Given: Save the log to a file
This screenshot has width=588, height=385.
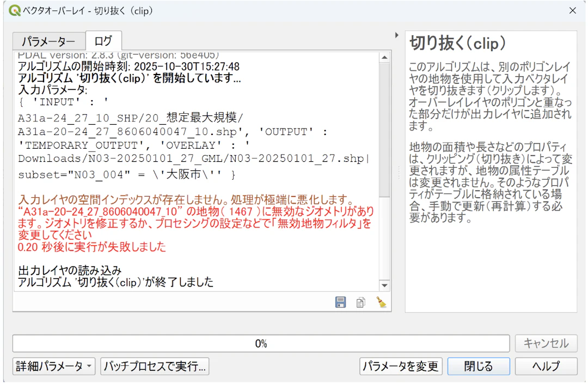Looking at the screenshot, I should [340, 302].
